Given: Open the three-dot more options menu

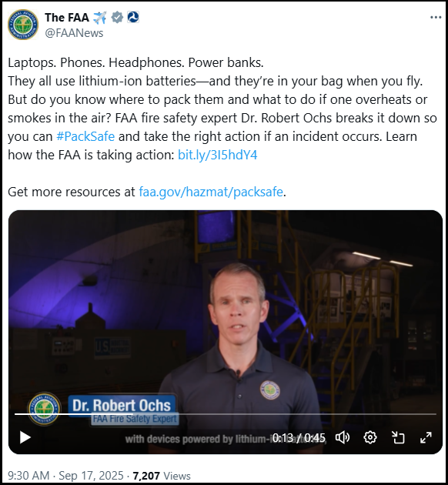Looking at the screenshot, I should [x=436, y=18].
